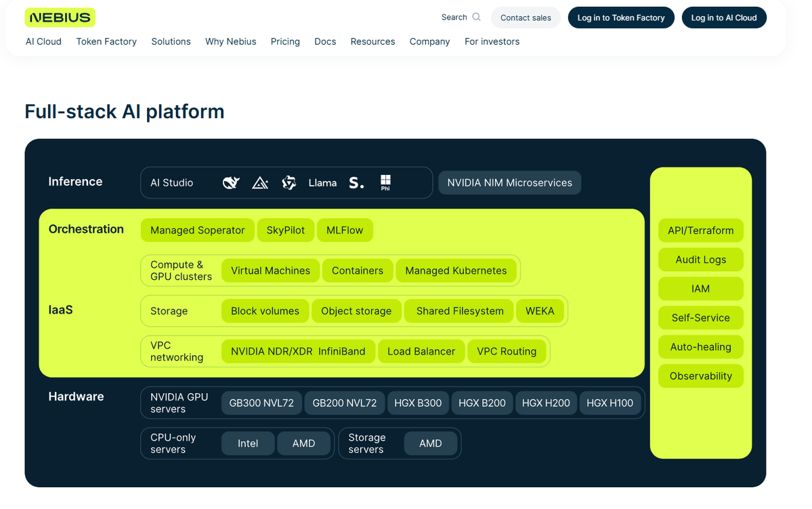Image resolution: width=812 pixels, height=509 pixels.
Task: Click the triangle model logo beside DeepSeek
Action: (x=260, y=182)
